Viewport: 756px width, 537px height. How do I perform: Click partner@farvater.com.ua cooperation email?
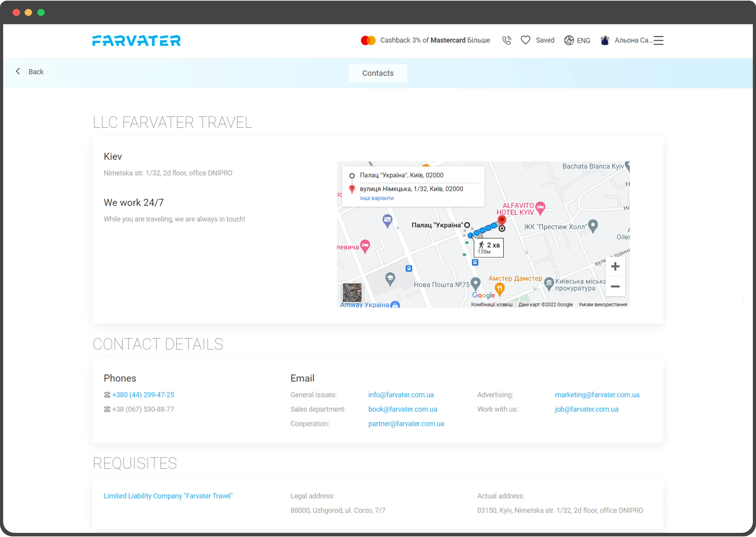coord(406,424)
